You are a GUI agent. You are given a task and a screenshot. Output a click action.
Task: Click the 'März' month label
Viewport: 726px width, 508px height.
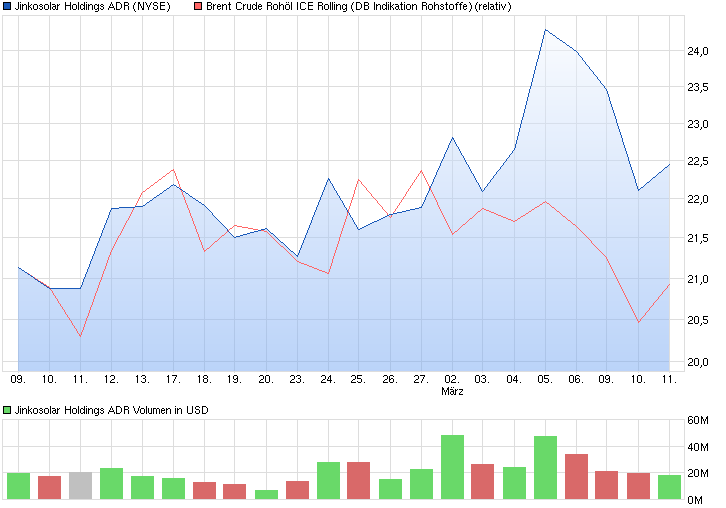tap(452, 391)
